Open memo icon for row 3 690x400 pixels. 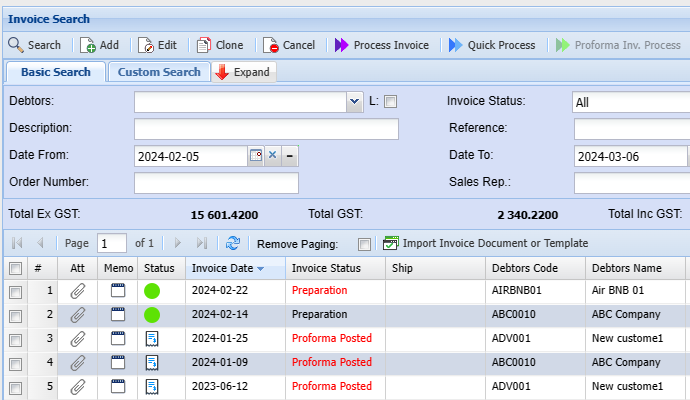(118, 338)
